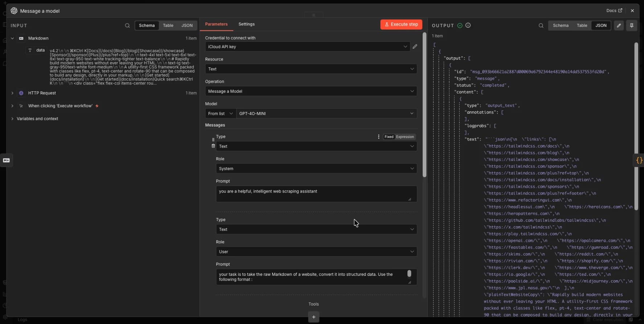
Task: Add a tool with the plus button
Action: tap(313, 317)
